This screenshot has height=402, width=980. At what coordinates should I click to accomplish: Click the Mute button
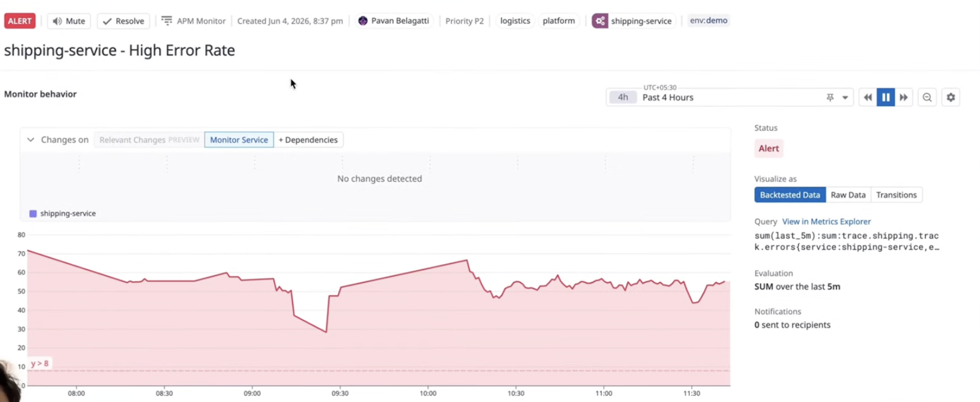point(69,21)
